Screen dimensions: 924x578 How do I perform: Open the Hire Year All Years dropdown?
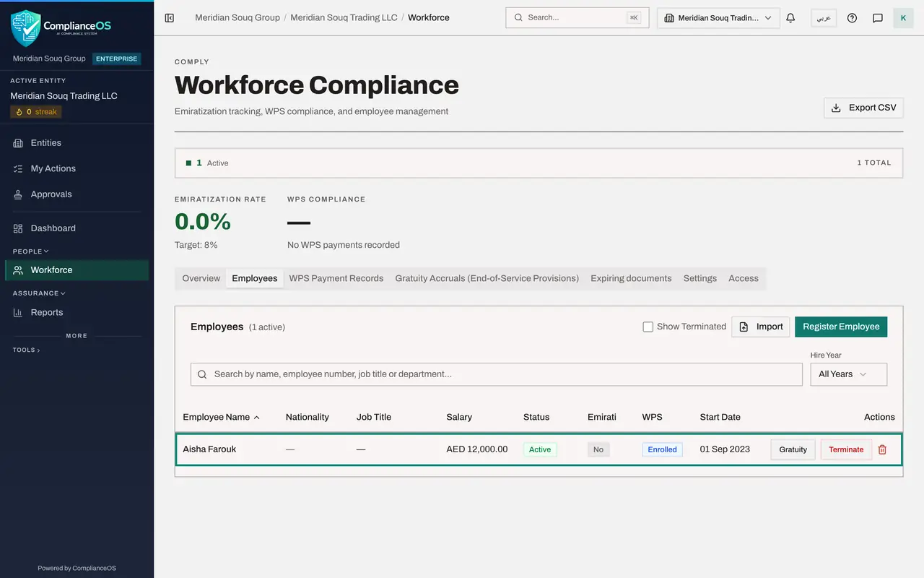click(x=848, y=374)
